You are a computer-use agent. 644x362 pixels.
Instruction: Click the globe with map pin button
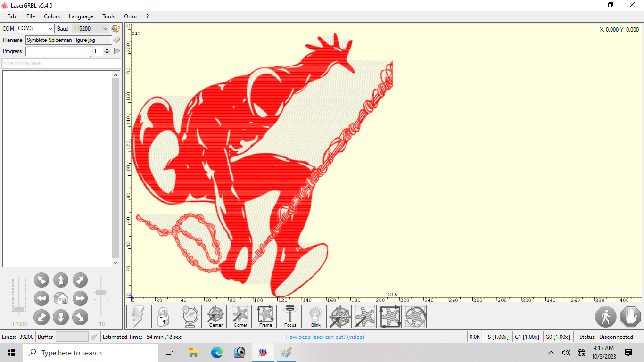click(x=190, y=316)
